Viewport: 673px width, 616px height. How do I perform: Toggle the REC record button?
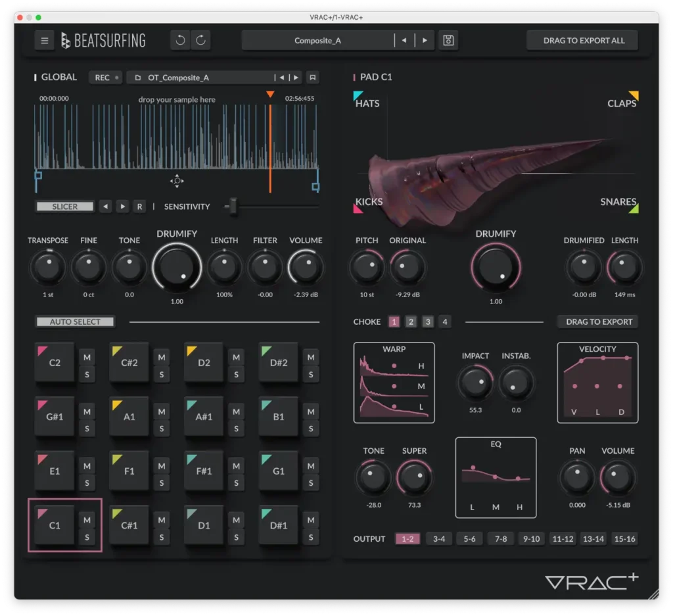point(106,78)
